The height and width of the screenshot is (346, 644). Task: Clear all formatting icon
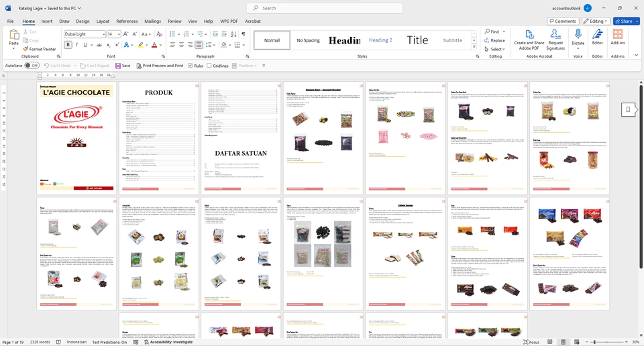(159, 34)
